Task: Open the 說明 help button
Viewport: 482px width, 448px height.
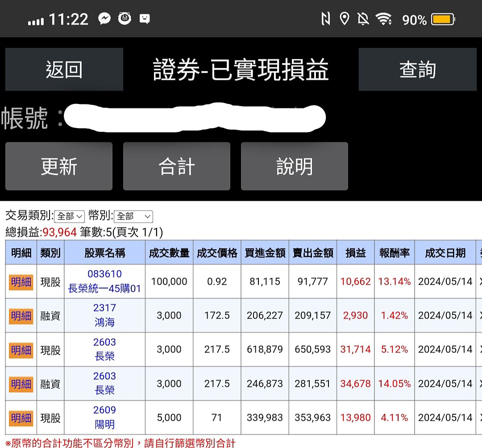Action: click(294, 166)
